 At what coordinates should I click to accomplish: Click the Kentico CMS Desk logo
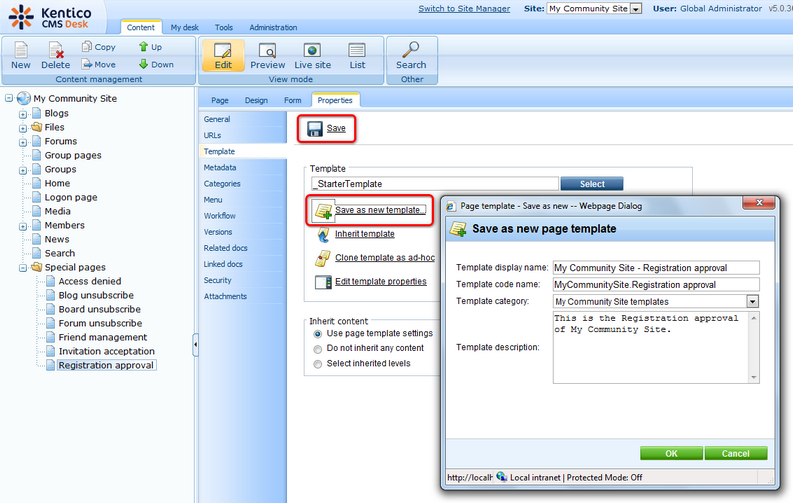[50, 17]
